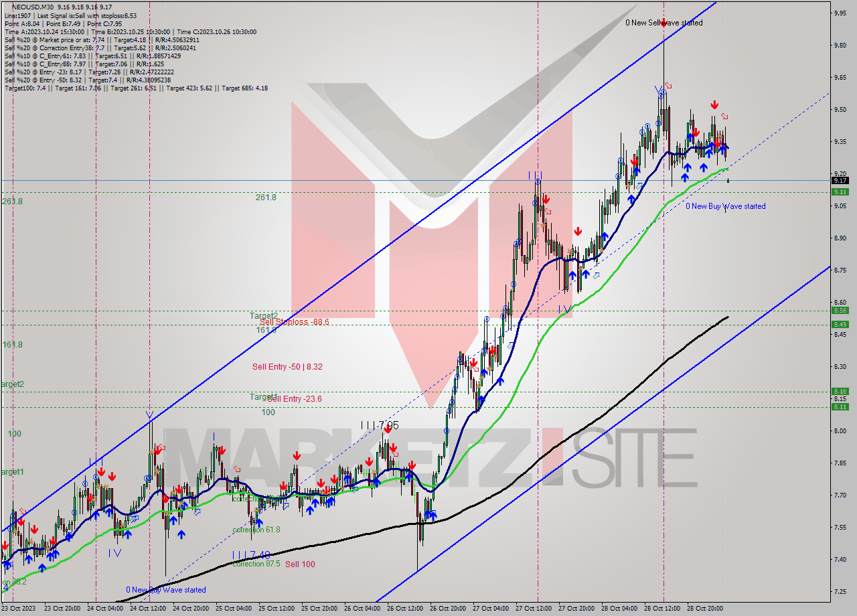The width and height of the screenshot is (857, 616).
Task: Click the 7.25 price scale value
Action: point(840,591)
